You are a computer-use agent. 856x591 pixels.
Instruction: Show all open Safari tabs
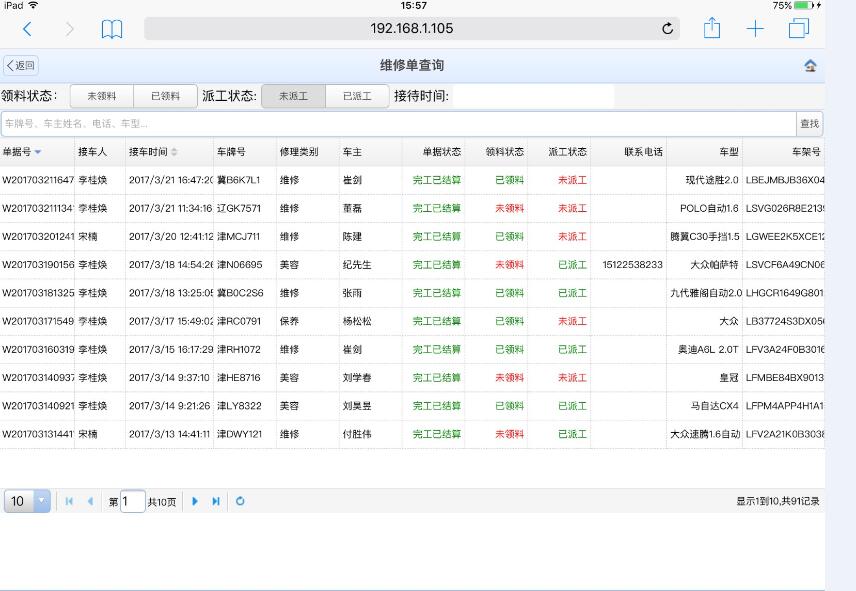point(798,29)
